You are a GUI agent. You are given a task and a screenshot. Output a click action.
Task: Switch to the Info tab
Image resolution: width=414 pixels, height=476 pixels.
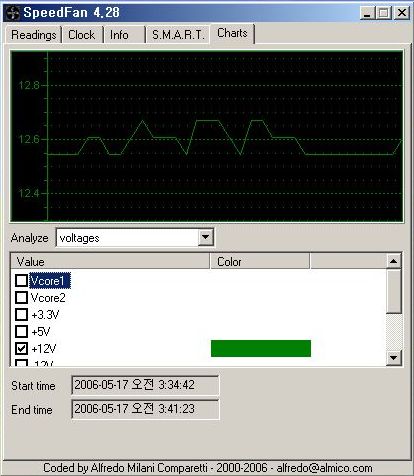coord(119,35)
